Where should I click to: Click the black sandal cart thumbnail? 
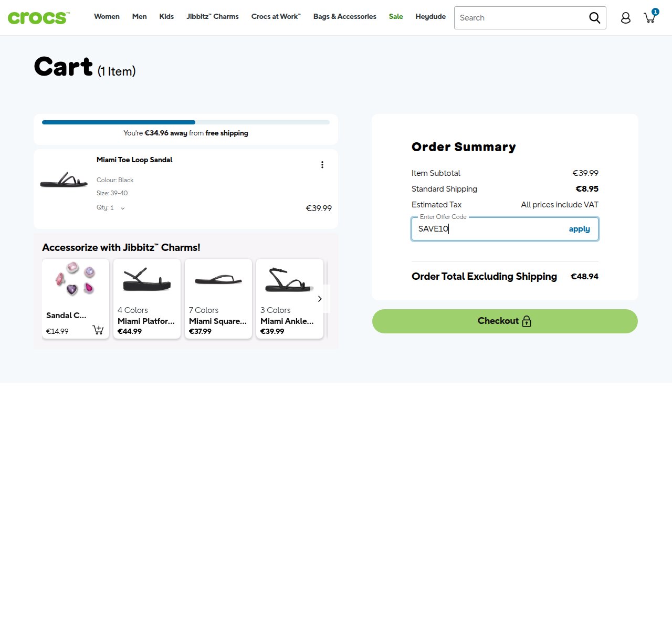tap(64, 180)
